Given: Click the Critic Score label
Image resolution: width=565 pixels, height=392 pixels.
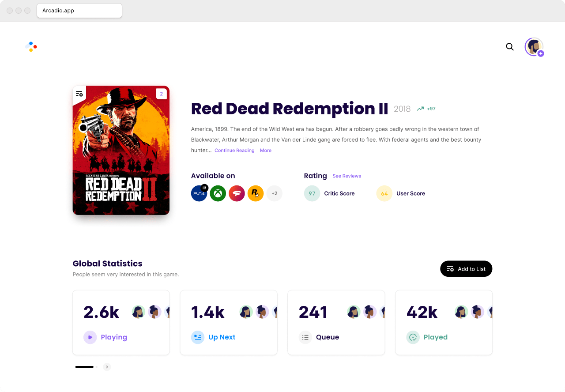Looking at the screenshot, I should tap(339, 193).
